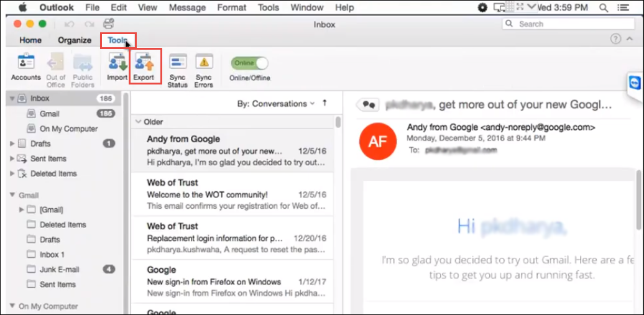Viewport: 644px width, 315px height.
Task: Open the Apple menu
Action: (x=22, y=7)
